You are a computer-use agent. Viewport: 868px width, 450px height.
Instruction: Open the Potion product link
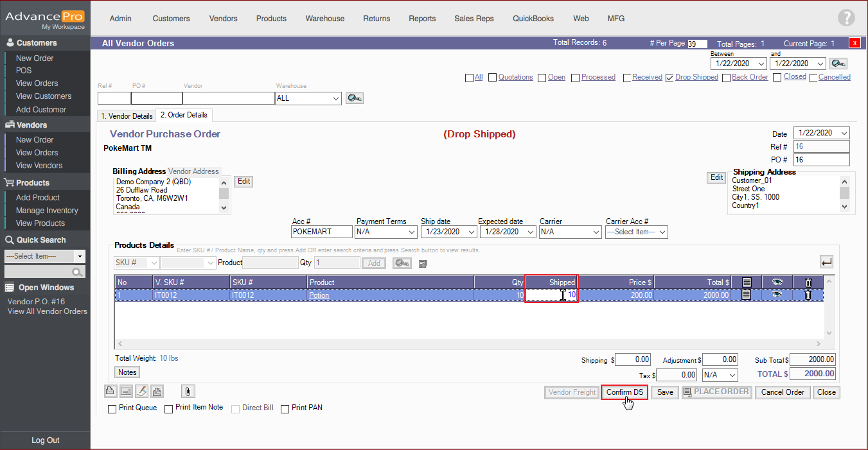tap(319, 295)
